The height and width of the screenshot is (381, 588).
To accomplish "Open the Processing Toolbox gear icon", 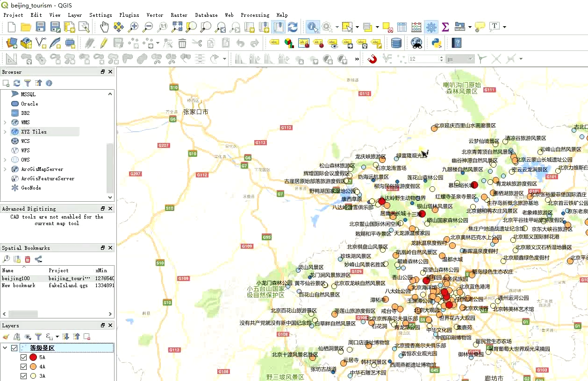I will coord(431,27).
